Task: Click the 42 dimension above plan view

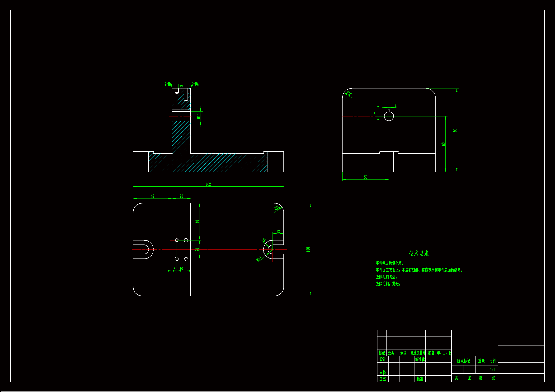Action: 152,196
